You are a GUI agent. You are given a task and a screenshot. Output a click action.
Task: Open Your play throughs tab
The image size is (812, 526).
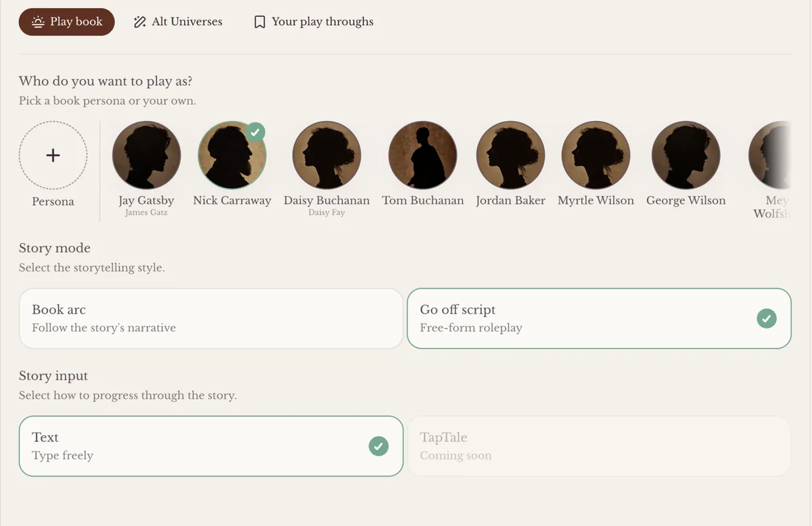[313, 22]
